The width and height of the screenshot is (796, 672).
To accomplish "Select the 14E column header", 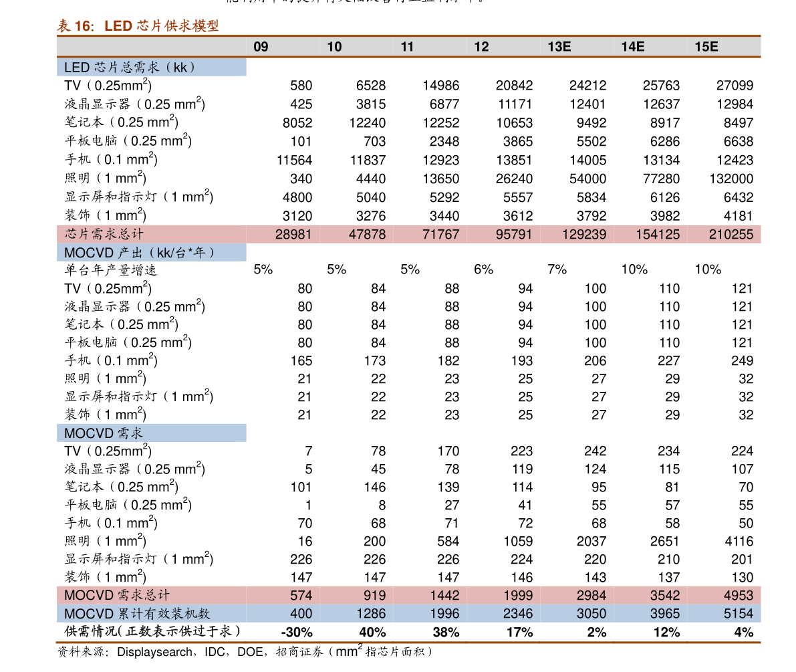I will click(x=633, y=47).
